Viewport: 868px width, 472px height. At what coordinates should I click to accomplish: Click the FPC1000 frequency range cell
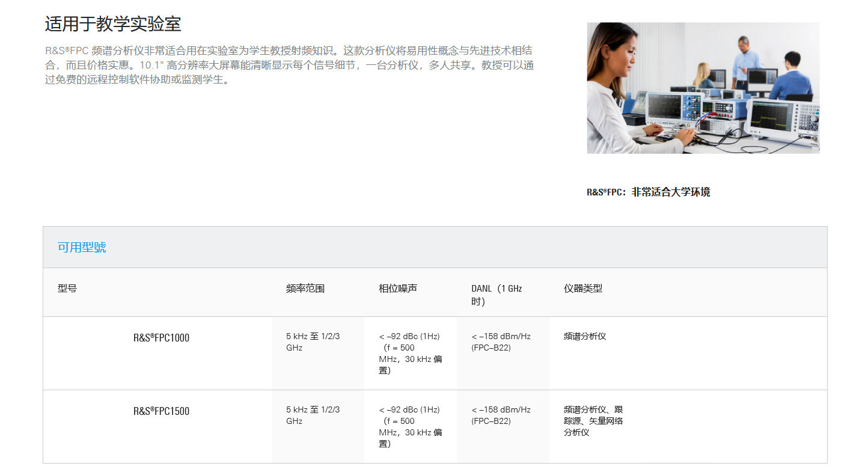(313, 342)
